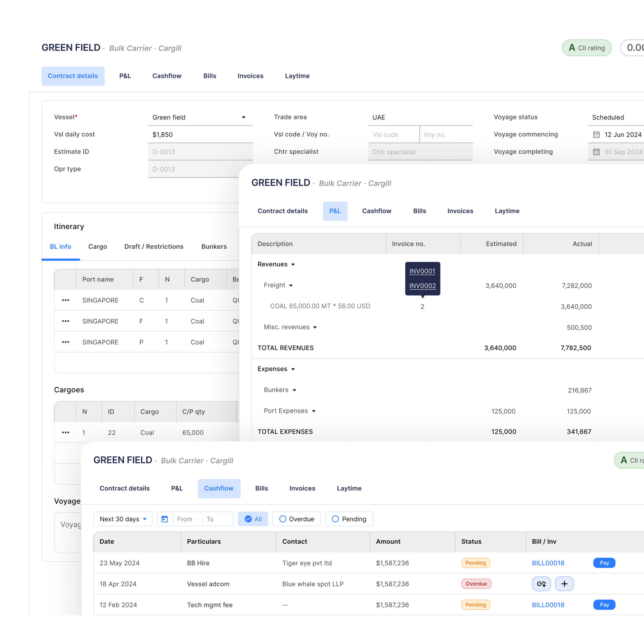Click the Voy no. input field
644x644 pixels.
click(x=446, y=135)
